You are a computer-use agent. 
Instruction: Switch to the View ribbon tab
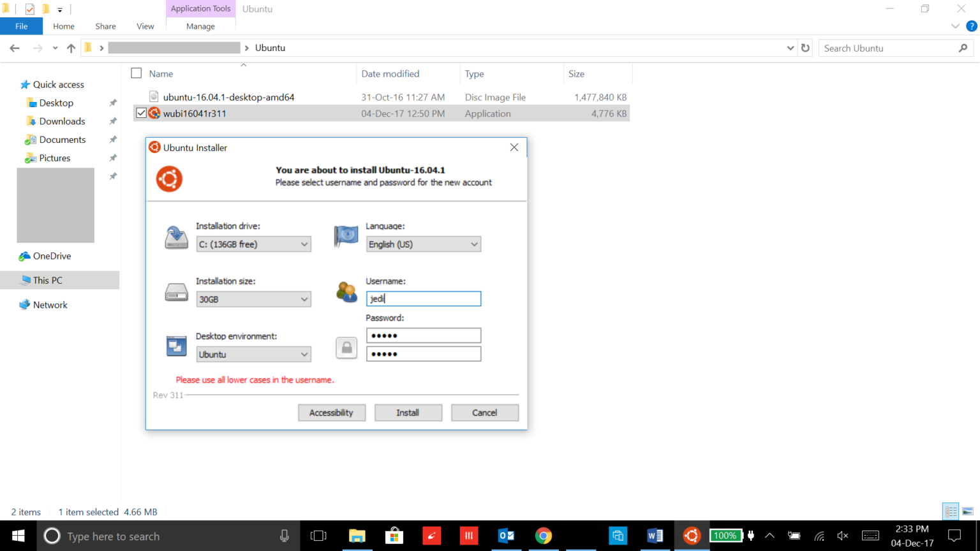[x=145, y=26]
